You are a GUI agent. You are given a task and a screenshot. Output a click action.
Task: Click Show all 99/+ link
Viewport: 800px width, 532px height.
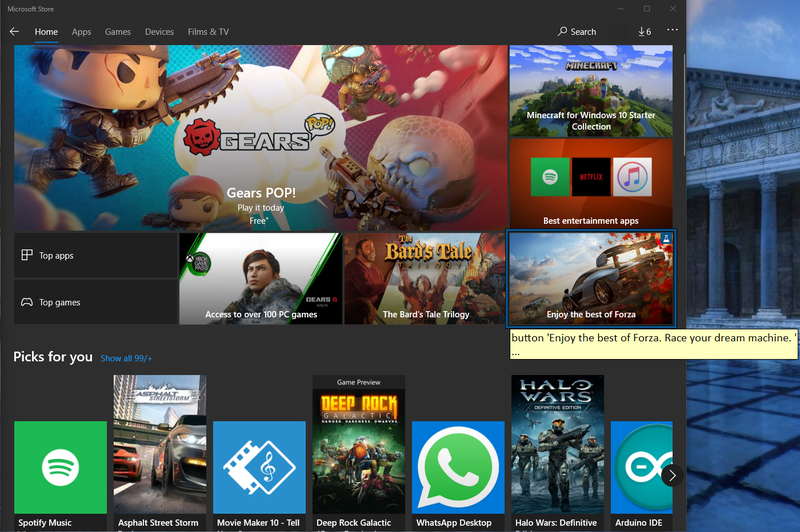[126, 359]
